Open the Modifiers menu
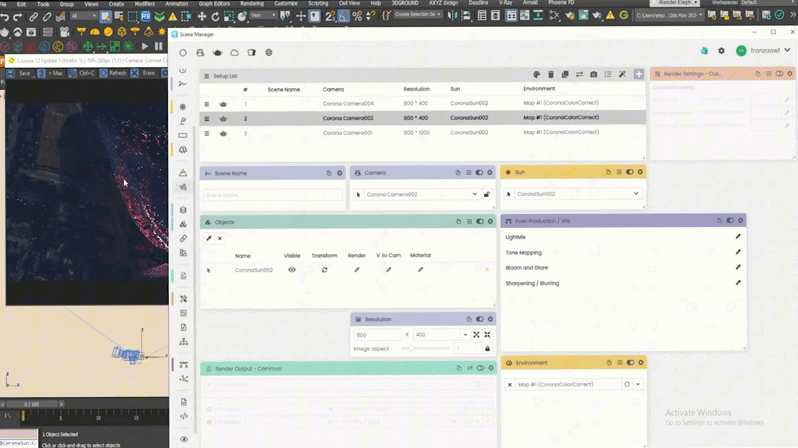 coord(145,3)
